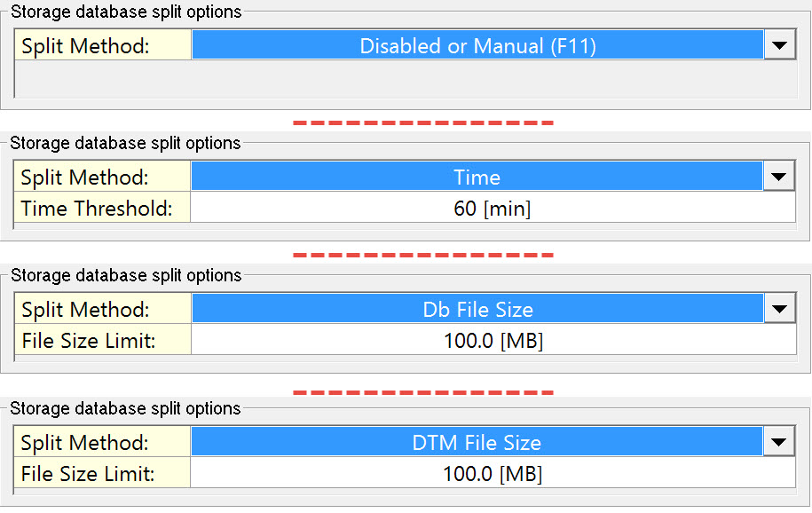
Task: Click the highlighted Time split method field
Action: [x=477, y=178]
